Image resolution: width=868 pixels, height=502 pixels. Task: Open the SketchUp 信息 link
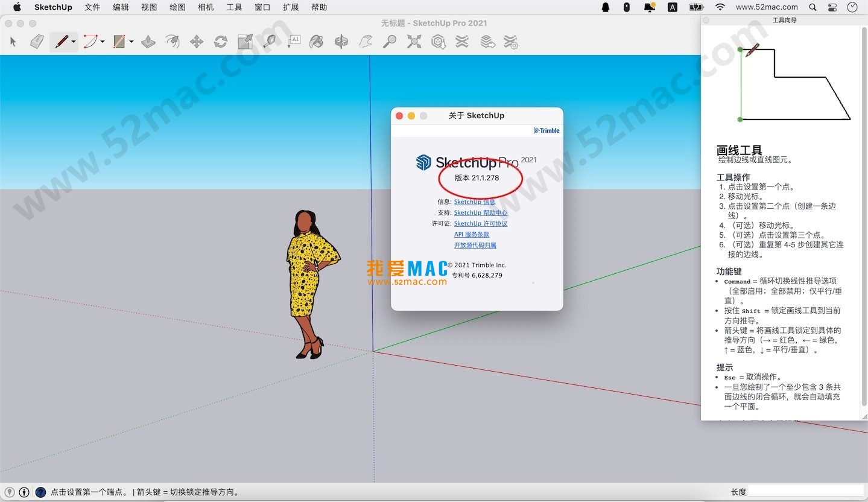[475, 202]
